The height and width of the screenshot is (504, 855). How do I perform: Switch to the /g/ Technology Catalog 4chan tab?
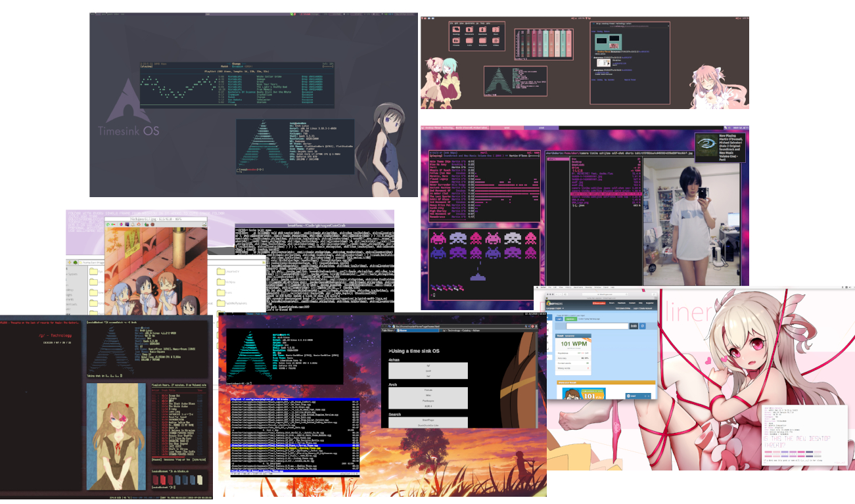(x=461, y=331)
